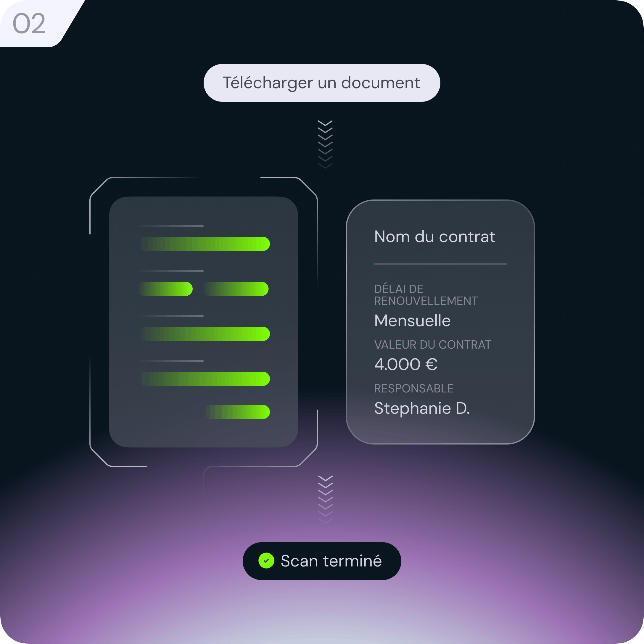Screen dimensions: 644x644
Task: Click the short right green bar in second row
Action: tap(236, 289)
